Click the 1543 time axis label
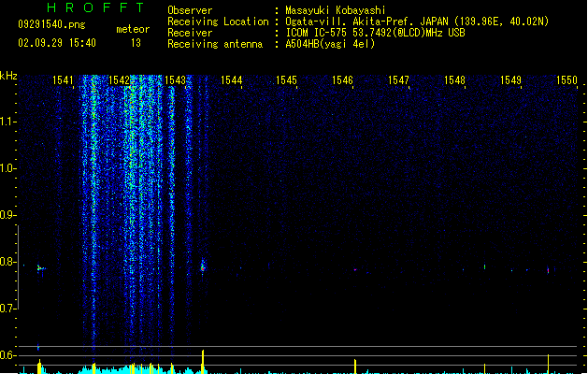Image resolution: width=588 pixels, height=374 pixels. tap(175, 80)
